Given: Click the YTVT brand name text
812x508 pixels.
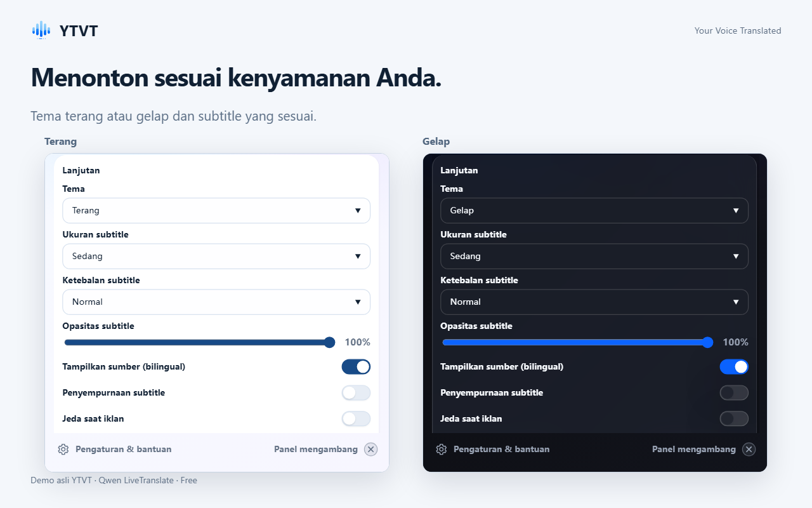Looking at the screenshot, I should pyautogui.click(x=79, y=30).
